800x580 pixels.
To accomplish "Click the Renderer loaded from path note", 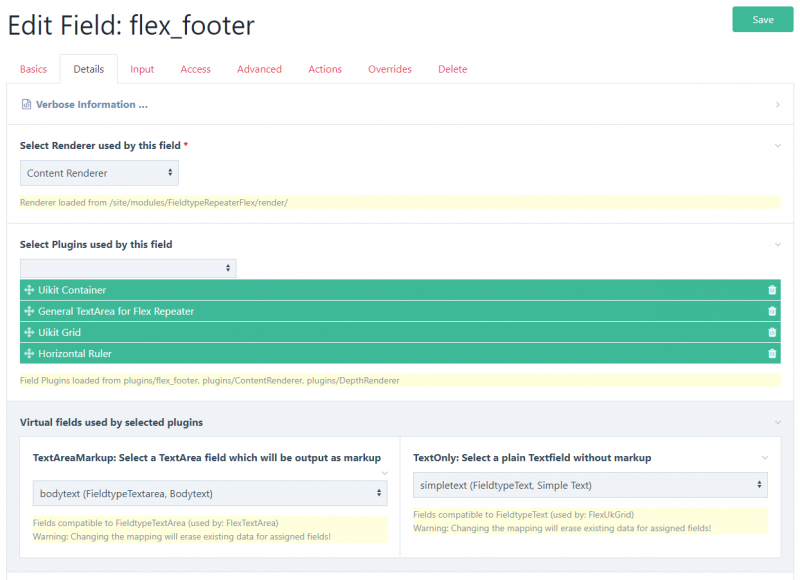I will click(154, 203).
